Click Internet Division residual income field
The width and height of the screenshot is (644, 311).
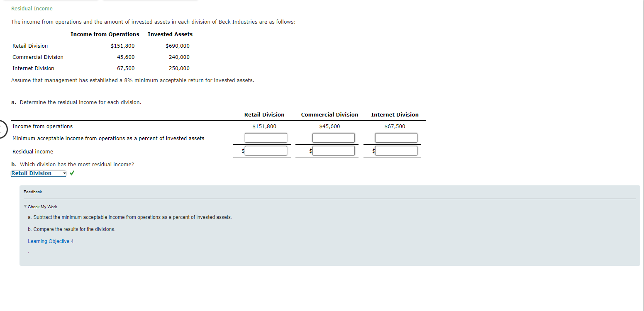[x=396, y=151]
